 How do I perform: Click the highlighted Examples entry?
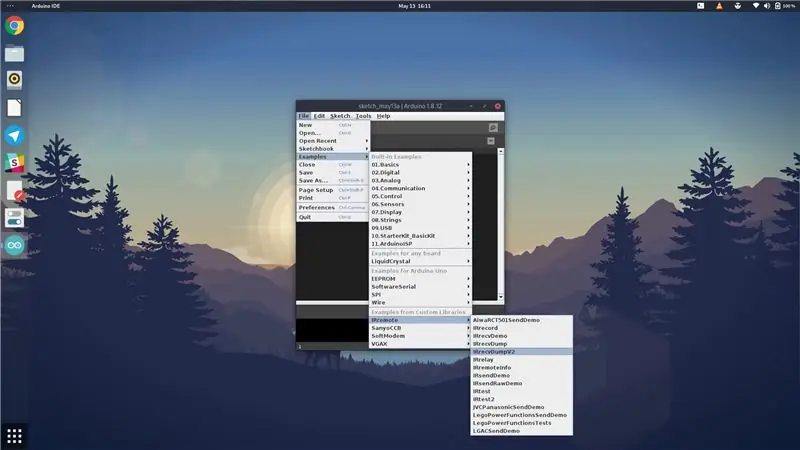[333, 157]
